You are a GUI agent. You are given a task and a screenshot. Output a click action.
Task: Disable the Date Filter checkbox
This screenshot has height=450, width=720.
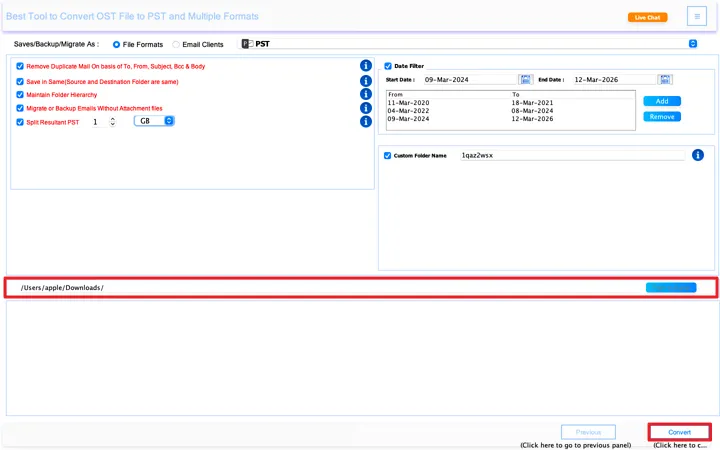[388, 66]
